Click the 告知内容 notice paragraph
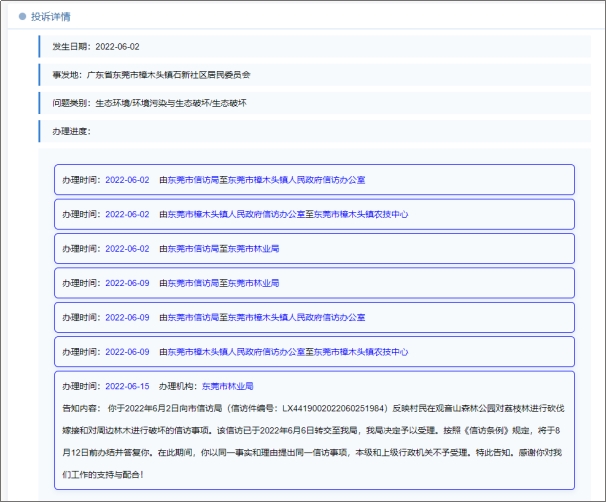607x502 pixels. (314, 441)
